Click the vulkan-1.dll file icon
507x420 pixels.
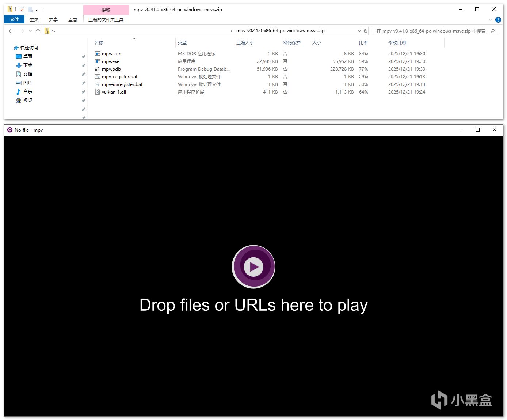(97, 92)
